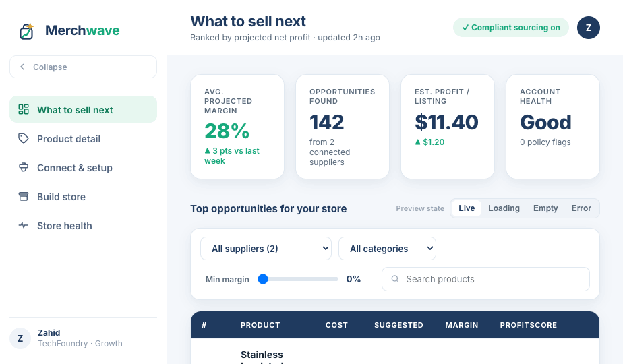Open the All suppliers (2) dropdown

pos(266,249)
